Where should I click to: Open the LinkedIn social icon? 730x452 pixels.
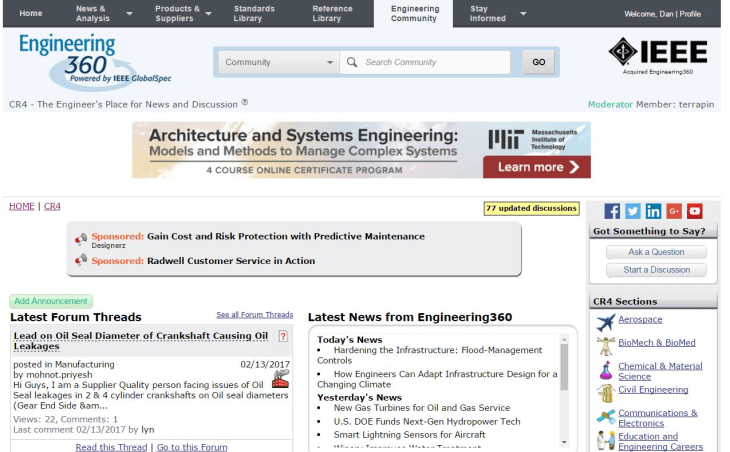653,211
